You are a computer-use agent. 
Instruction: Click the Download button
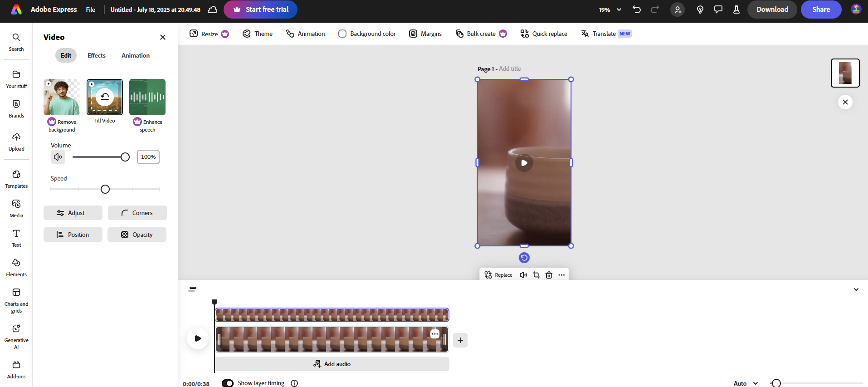[x=772, y=10]
